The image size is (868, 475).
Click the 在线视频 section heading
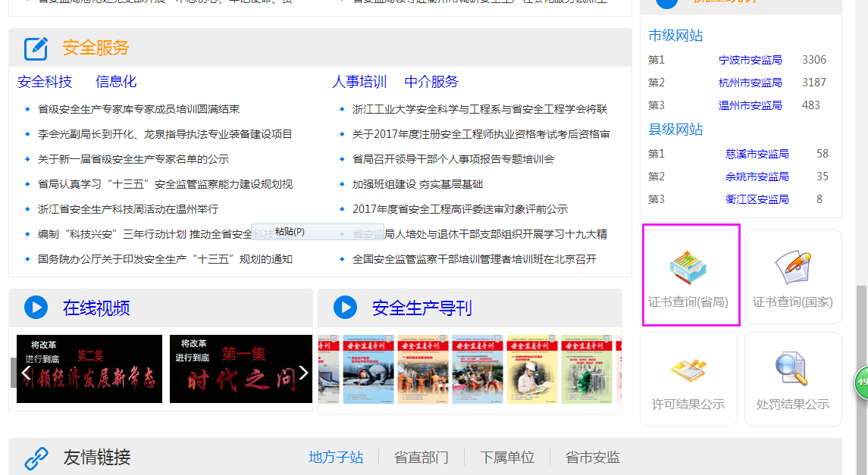pos(96,308)
